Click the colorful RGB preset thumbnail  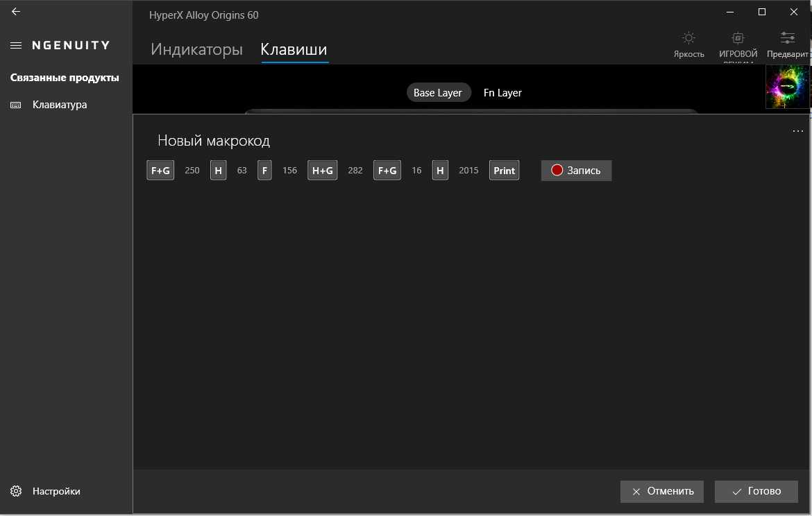pos(788,87)
